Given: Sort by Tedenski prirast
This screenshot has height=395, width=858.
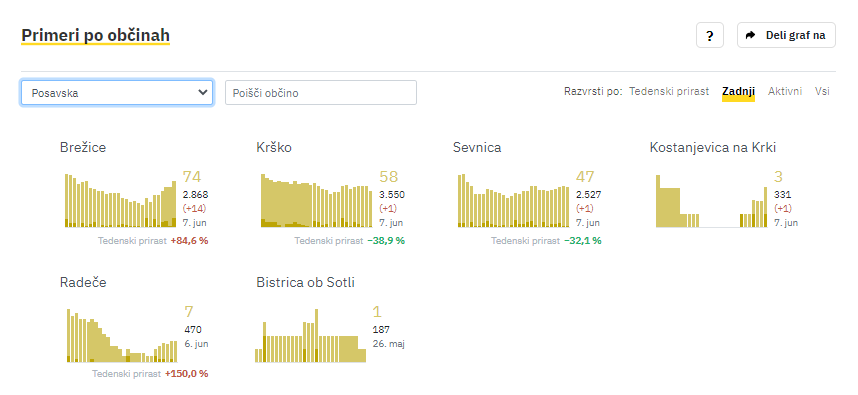Looking at the screenshot, I should pyautogui.click(x=669, y=91).
